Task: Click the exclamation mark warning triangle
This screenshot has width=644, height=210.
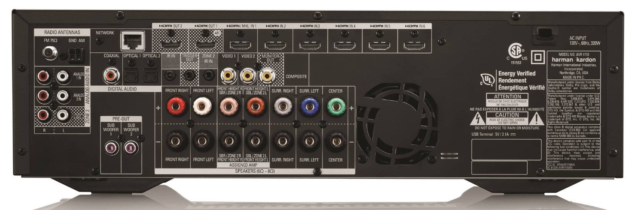Action: (x=536, y=119)
